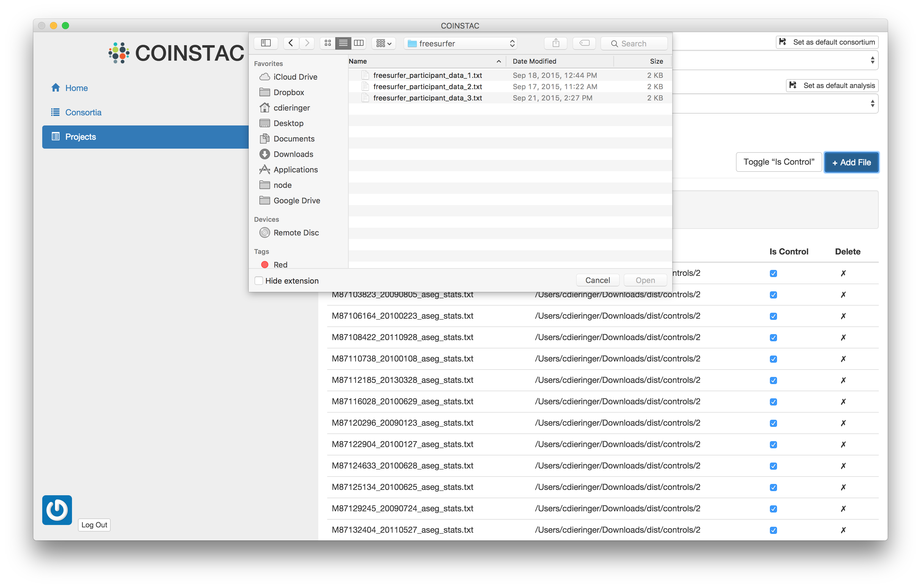Uncheck Is Control for M87110738 file

pos(773,359)
